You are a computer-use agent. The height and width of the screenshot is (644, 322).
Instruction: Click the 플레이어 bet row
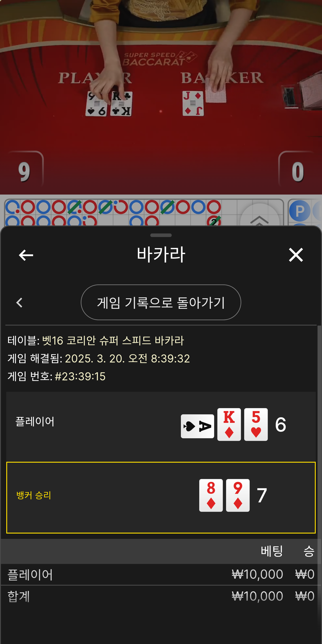tap(161, 574)
